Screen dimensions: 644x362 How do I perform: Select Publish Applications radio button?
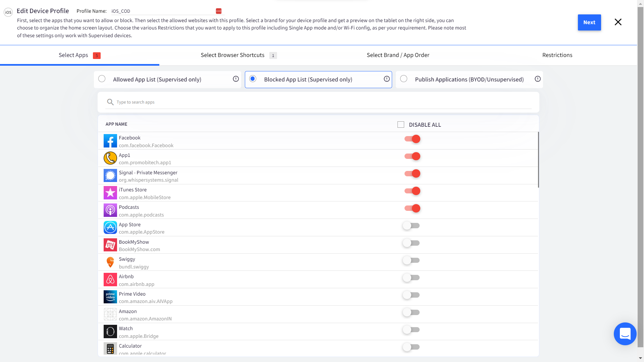click(x=404, y=79)
